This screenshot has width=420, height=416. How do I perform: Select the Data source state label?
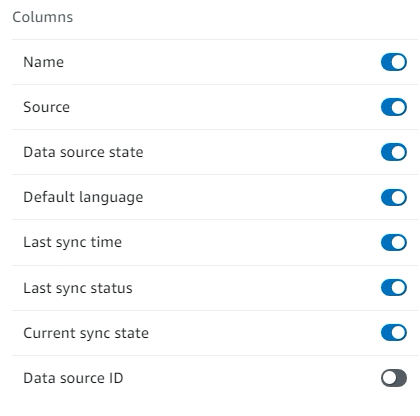coord(83,152)
